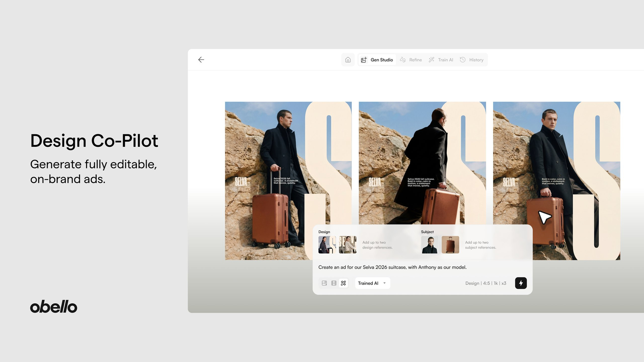Click the obello logo
This screenshot has width=644, height=362.
54,307
